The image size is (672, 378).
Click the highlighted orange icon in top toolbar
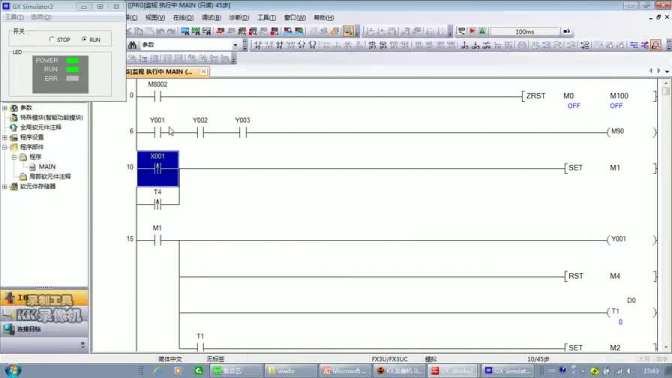[348, 31]
